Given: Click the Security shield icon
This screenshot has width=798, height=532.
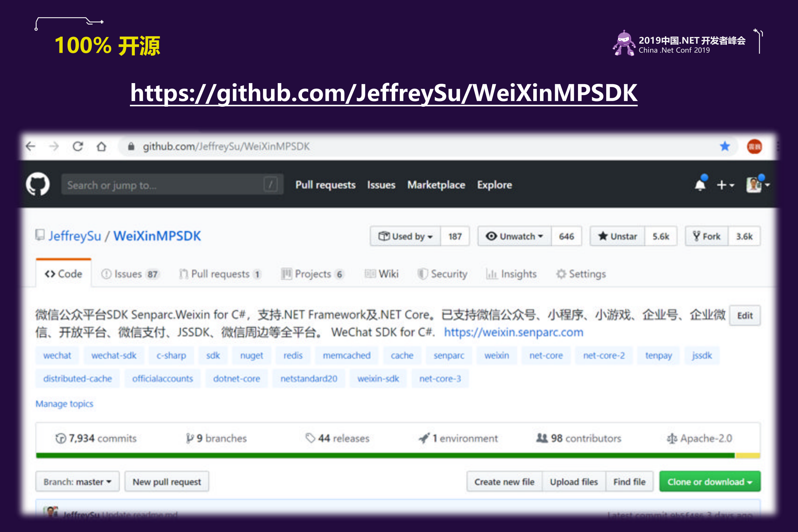Looking at the screenshot, I should (424, 274).
